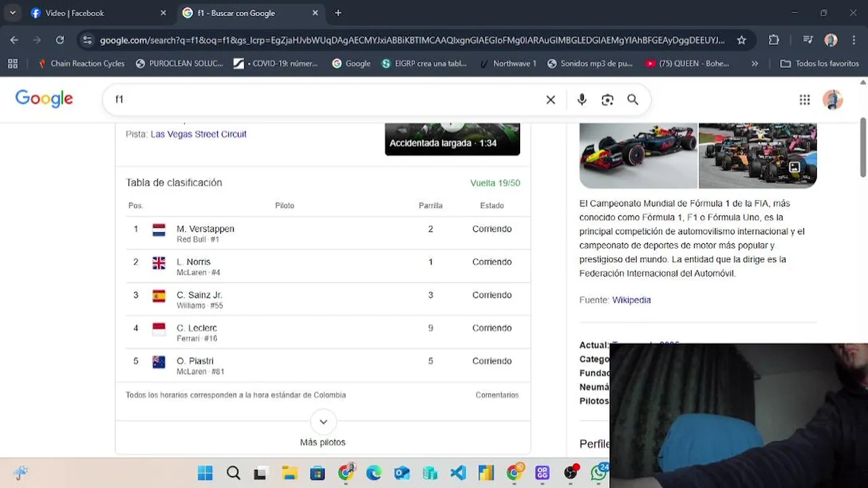Open Google account avatar

[x=833, y=100]
